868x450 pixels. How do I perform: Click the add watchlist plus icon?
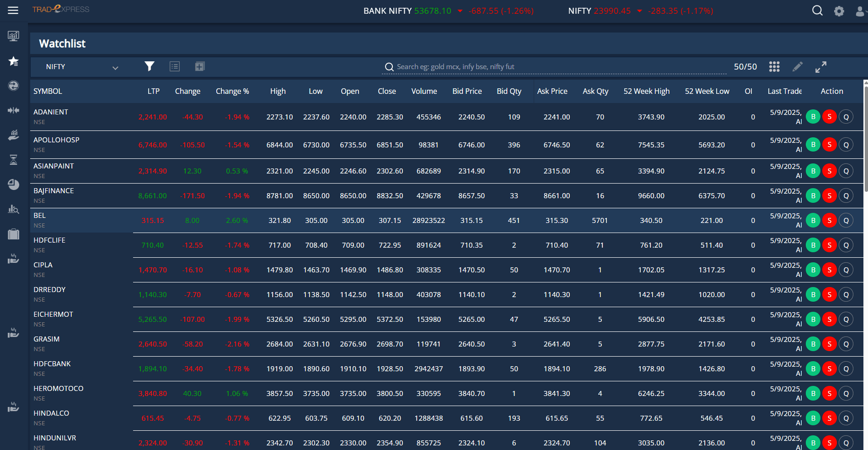[x=199, y=66]
